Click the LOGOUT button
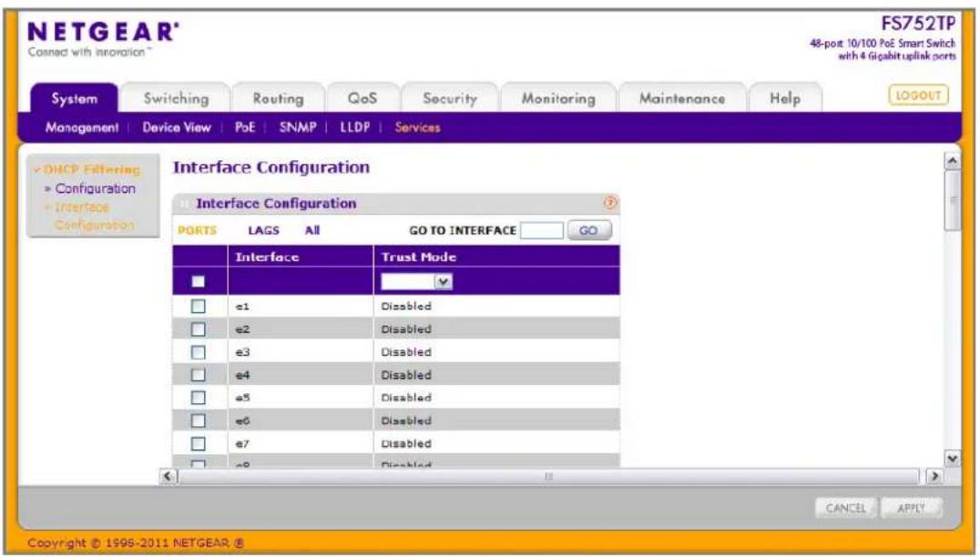 [x=918, y=96]
